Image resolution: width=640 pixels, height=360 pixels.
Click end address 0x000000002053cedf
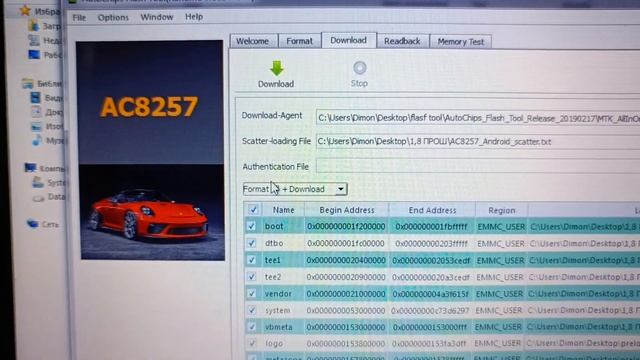(431, 260)
